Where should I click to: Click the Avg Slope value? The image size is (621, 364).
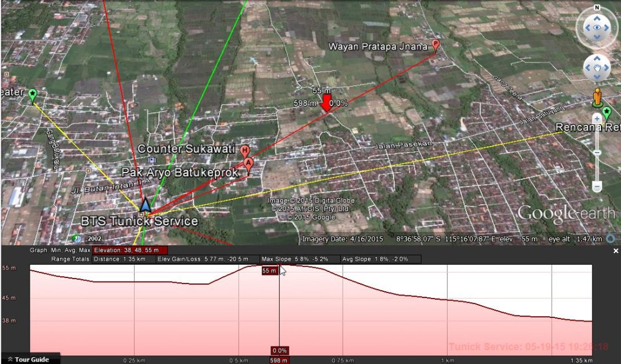click(x=381, y=259)
